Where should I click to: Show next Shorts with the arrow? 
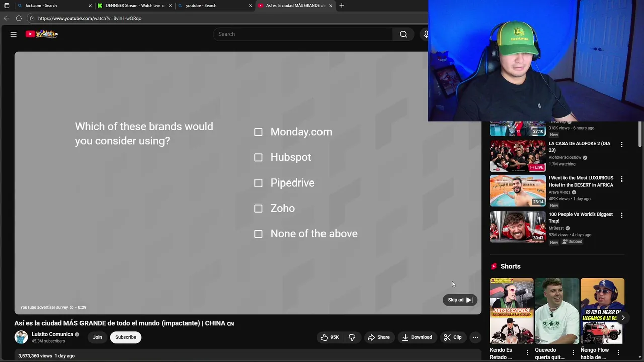[x=623, y=318]
